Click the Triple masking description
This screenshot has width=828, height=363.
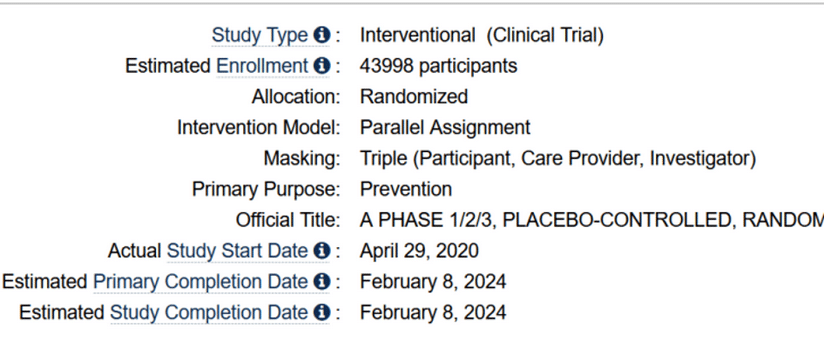tap(558, 159)
